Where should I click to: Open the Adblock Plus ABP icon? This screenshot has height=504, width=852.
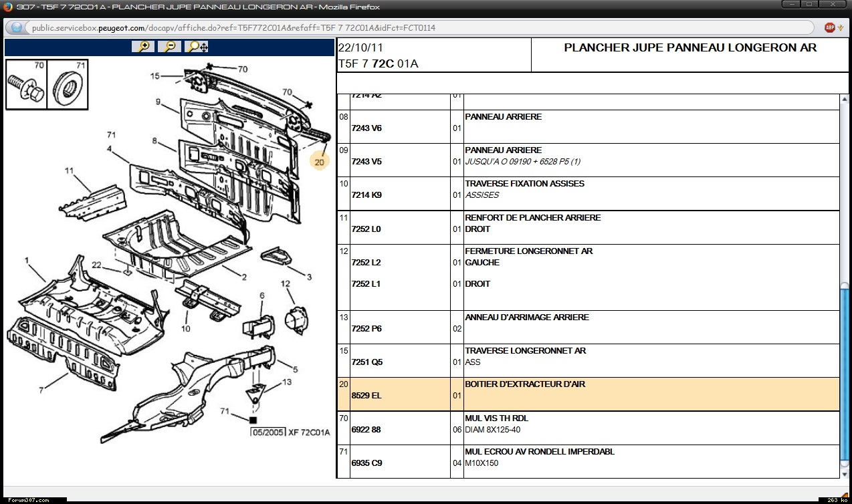click(x=830, y=28)
